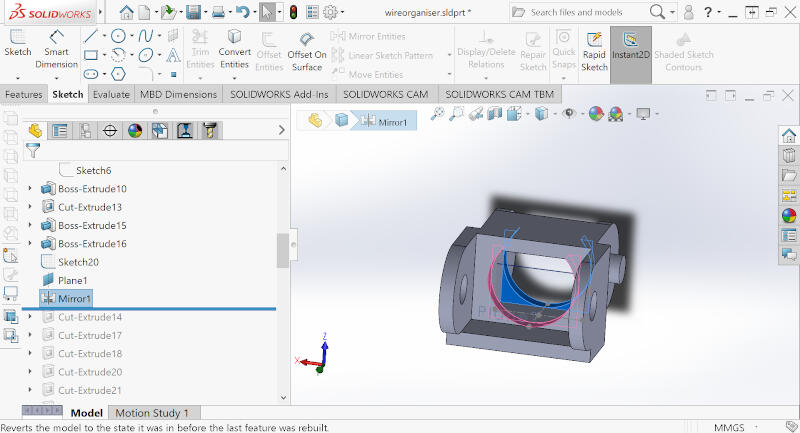Toggle the select cursor tool
The image size is (800, 433).
coord(267,12)
